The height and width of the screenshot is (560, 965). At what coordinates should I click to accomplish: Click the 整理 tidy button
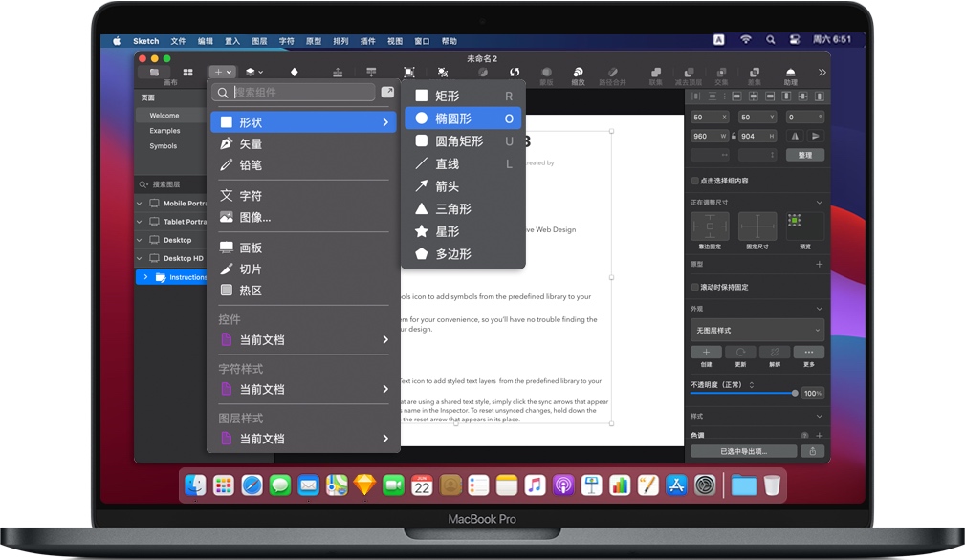click(805, 155)
